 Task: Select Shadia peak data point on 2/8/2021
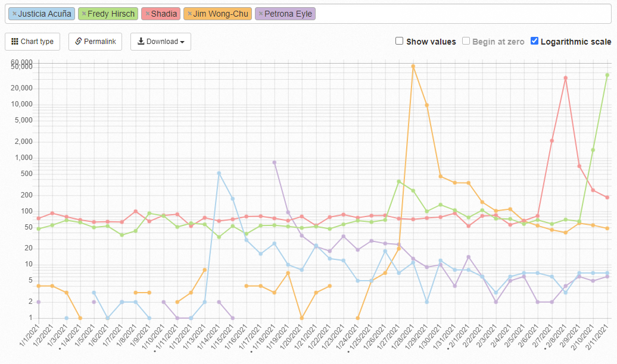tap(565, 78)
